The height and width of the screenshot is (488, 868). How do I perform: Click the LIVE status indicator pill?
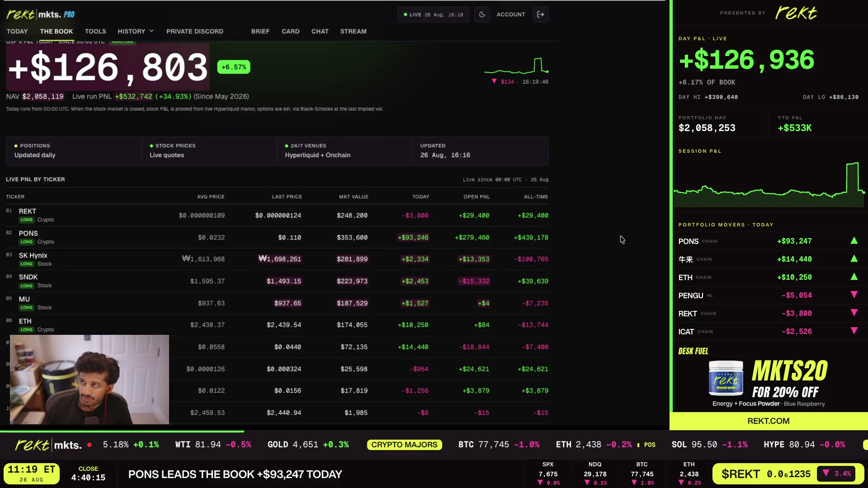pos(433,14)
